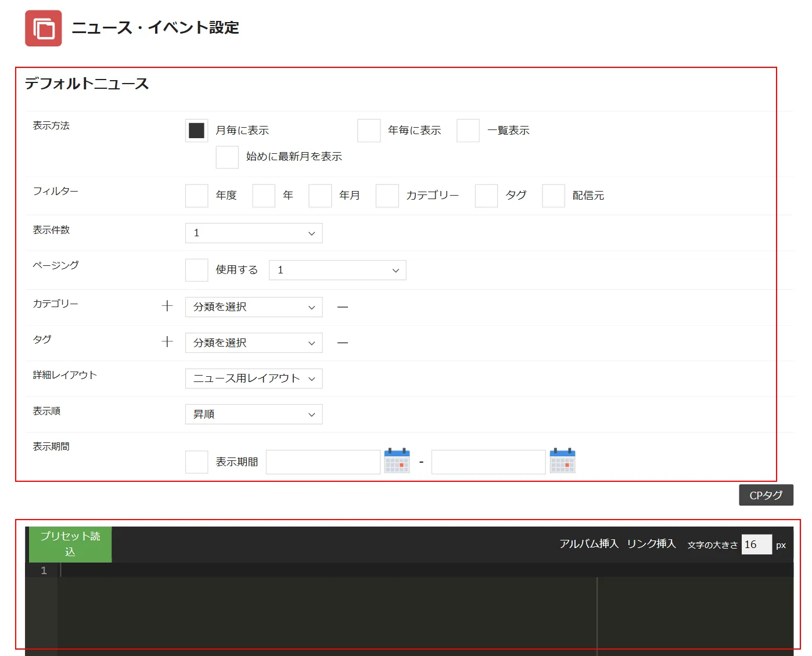Click the 詳細レイアウト label
This screenshot has width=812, height=656.
[64, 375]
